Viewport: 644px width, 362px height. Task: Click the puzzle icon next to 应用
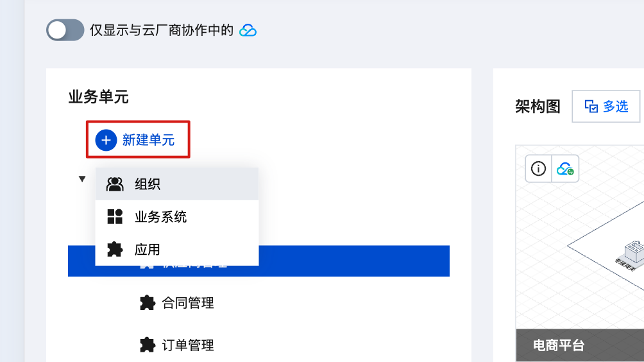tap(115, 250)
